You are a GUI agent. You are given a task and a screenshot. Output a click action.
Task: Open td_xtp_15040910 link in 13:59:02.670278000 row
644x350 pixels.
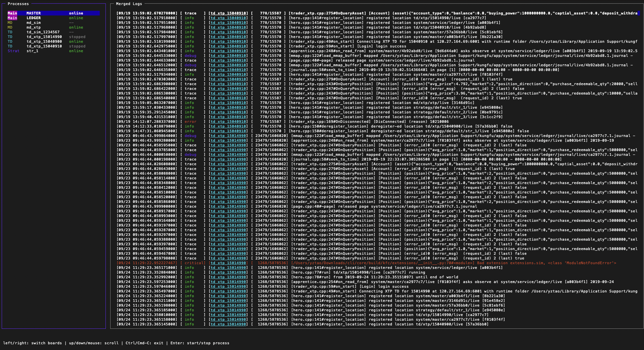click(228, 13)
